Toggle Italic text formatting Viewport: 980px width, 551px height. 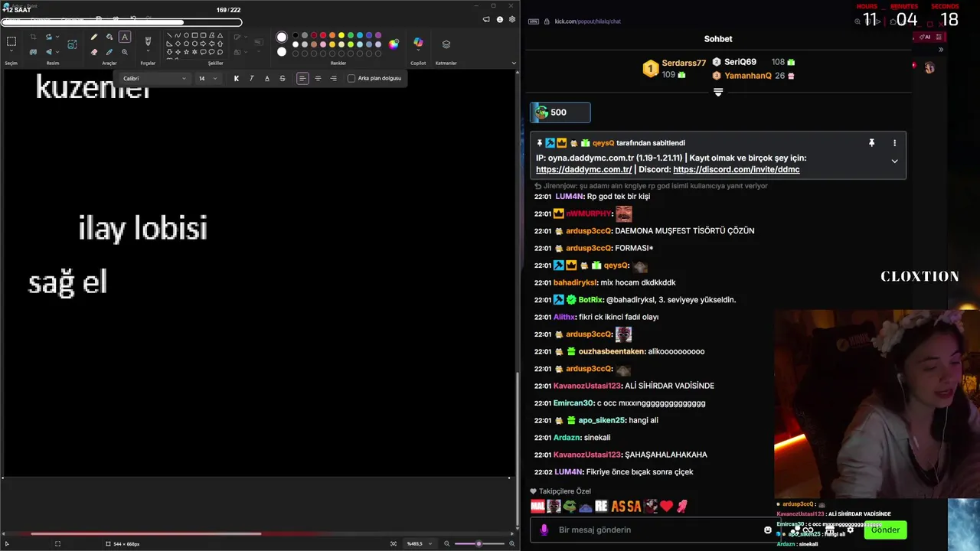point(252,78)
